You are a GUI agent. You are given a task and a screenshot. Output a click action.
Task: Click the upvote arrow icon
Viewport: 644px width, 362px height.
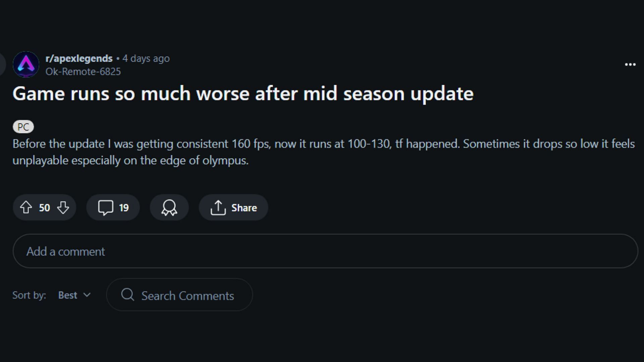click(26, 207)
